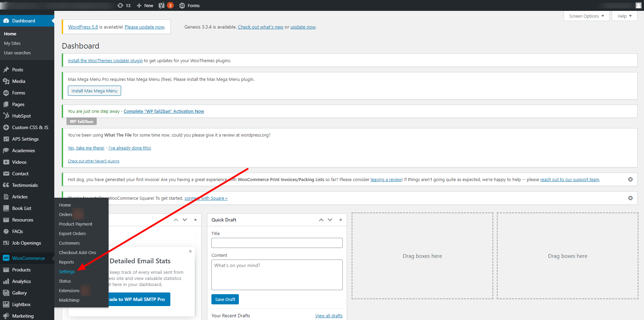The width and height of the screenshot is (644, 320).
Task: Click the Media icon in sidebar
Action: point(6,81)
